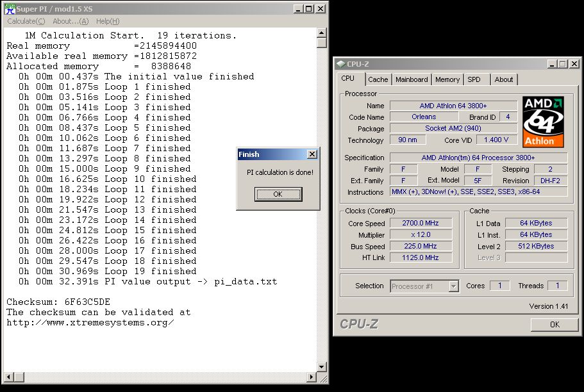The image size is (584, 392).
Task: Click the Code Name value 'Orleans'
Action: click(x=424, y=117)
